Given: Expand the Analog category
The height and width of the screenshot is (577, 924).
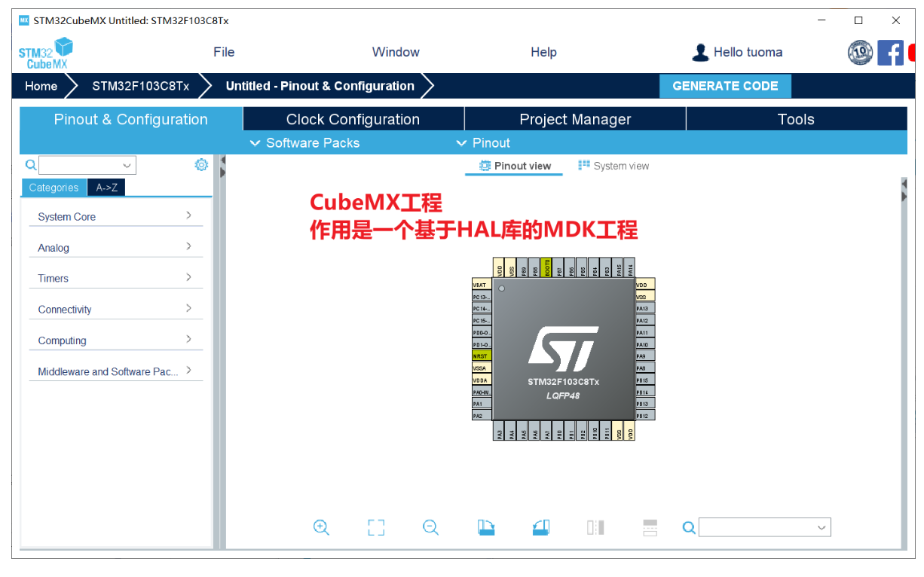Looking at the screenshot, I should 116,247.
